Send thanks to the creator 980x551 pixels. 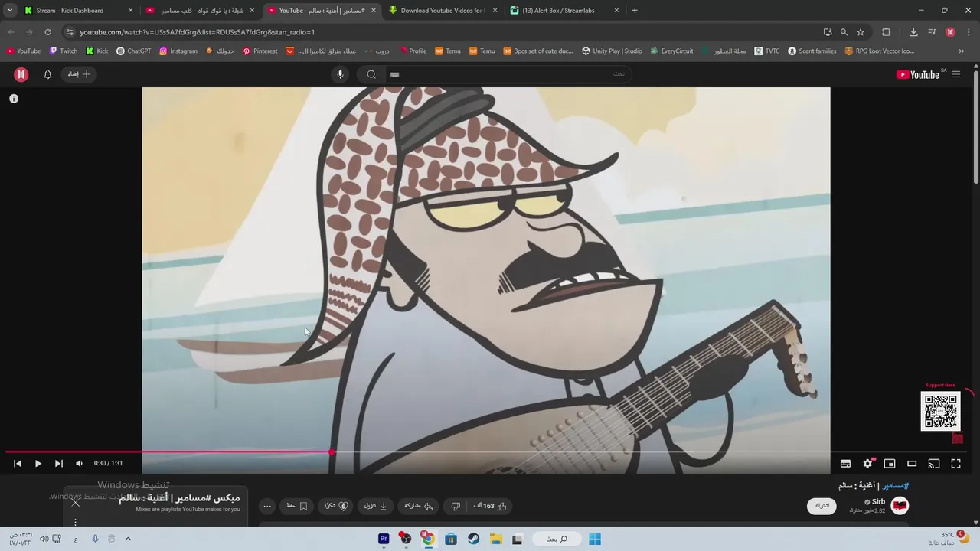point(336,506)
